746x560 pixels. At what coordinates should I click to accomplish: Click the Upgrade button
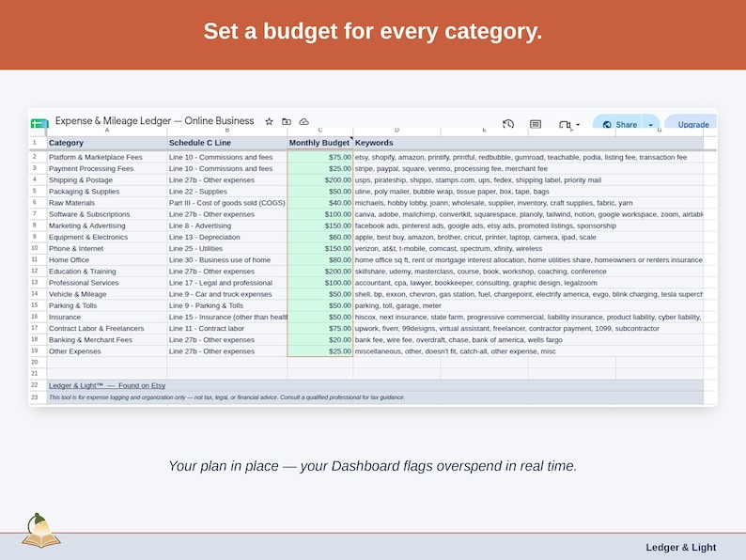pos(692,124)
